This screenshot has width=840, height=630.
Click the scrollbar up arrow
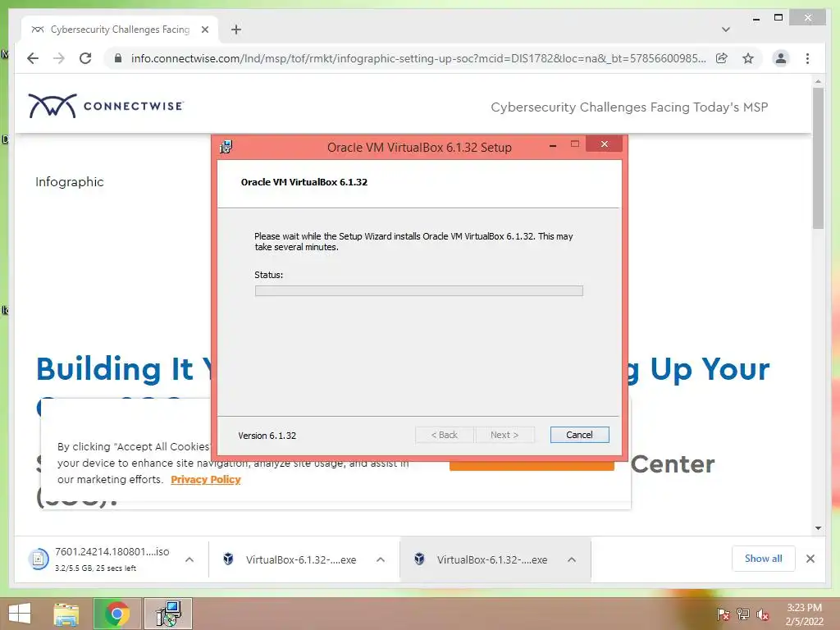(818, 81)
